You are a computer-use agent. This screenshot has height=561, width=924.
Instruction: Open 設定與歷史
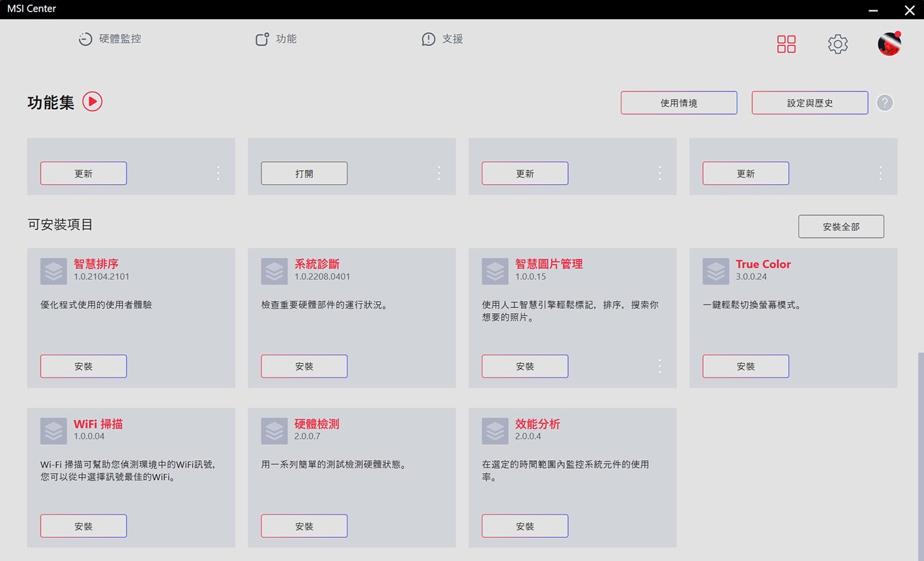point(810,103)
